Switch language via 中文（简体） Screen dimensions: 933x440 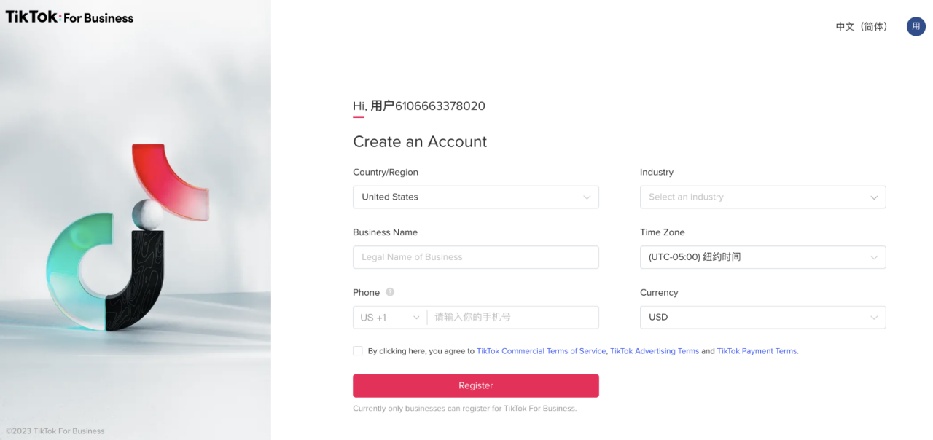(861, 27)
